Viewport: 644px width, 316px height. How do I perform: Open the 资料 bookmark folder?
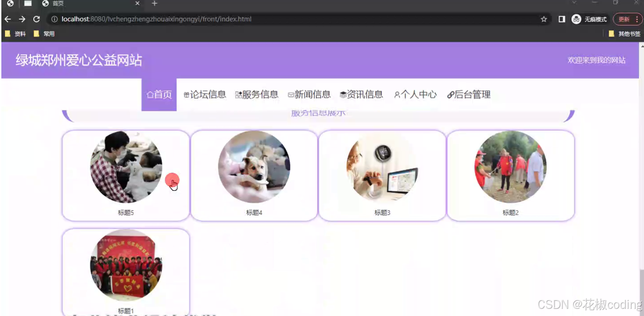pos(16,34)
